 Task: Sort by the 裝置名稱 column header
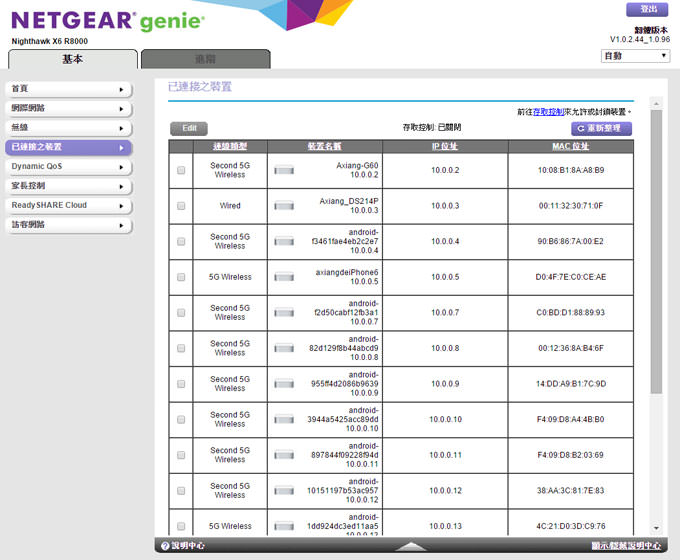tap(324, 147)
